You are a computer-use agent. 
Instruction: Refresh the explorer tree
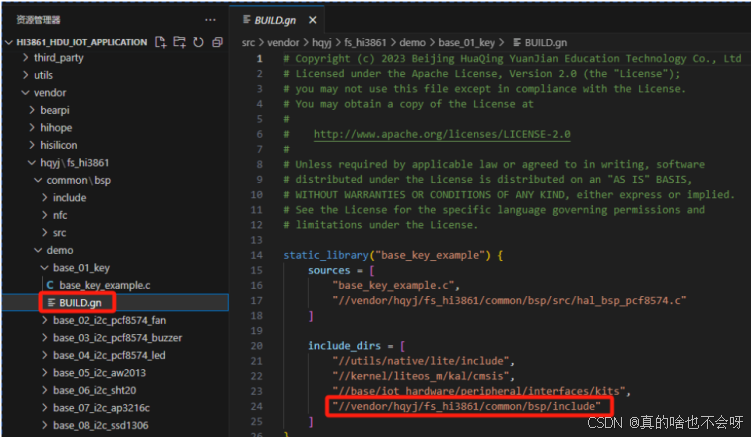[x=198, y=42]
